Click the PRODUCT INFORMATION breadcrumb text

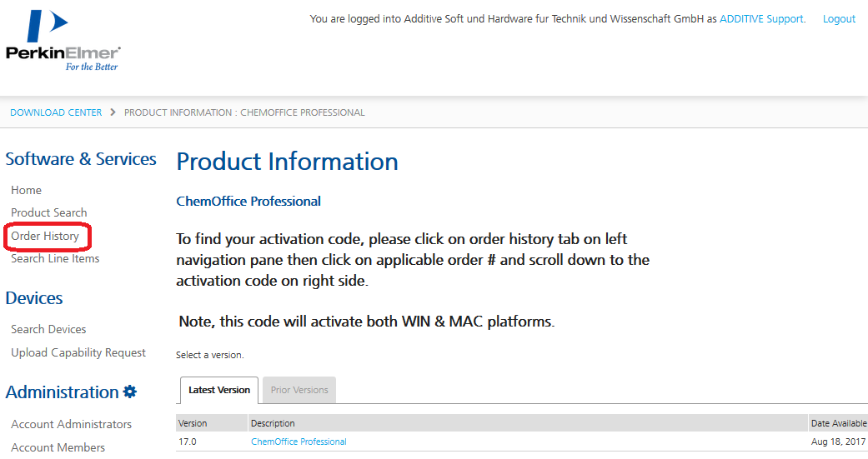pyautogui.click(x=244, y=112)
